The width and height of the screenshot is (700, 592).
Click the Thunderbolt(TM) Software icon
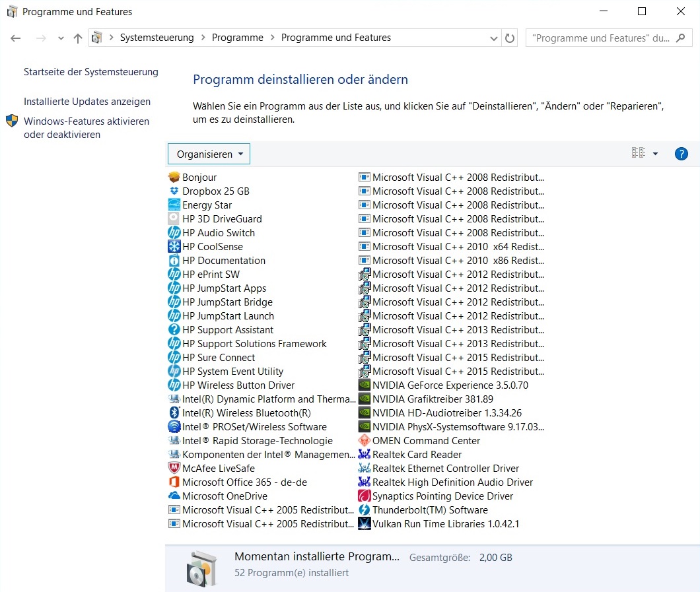coord(365,510)
